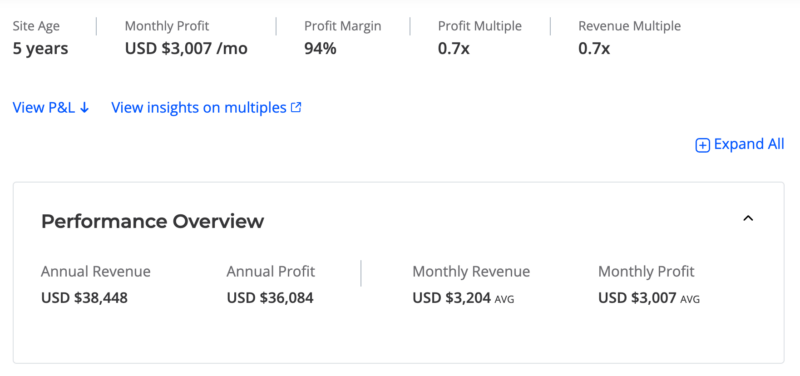
Task: Open View insights on multiples link
Action: tap(206, 108)
